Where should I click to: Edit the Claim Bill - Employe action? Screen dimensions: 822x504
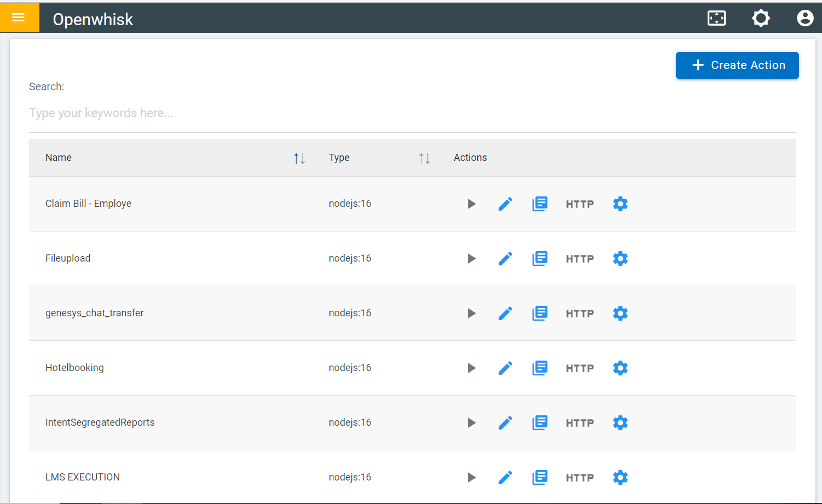click(506, 204)
